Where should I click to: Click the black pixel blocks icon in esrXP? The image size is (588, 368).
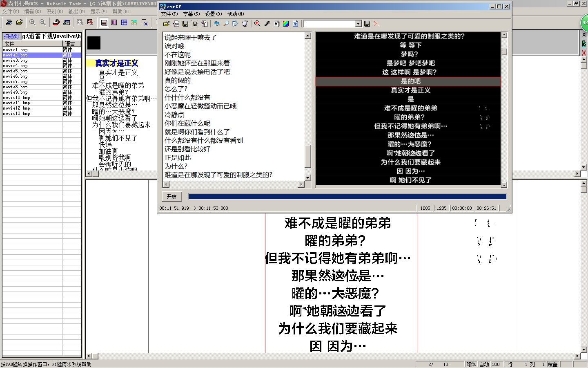pyautogui.click(x=267, y=24)
